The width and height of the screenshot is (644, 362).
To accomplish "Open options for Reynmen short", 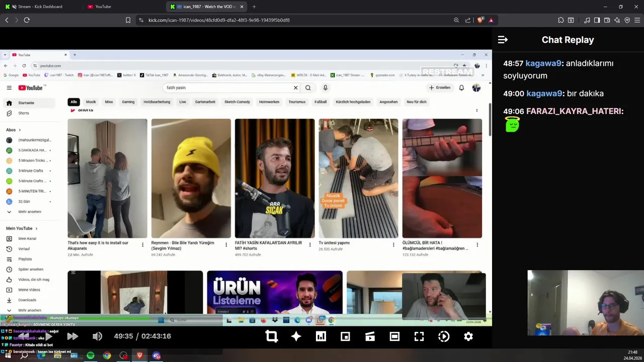I will pyautogui.click(x=226, y=245).
